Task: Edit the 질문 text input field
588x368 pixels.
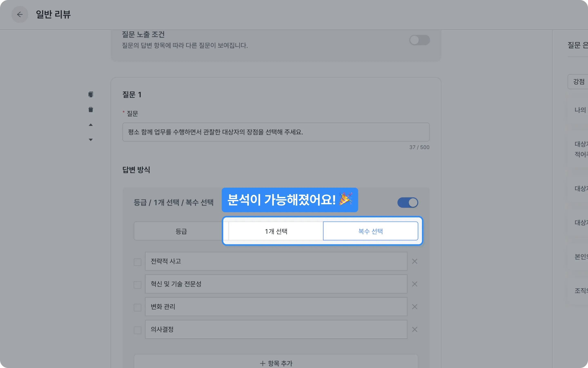Action: pos(276,132)
